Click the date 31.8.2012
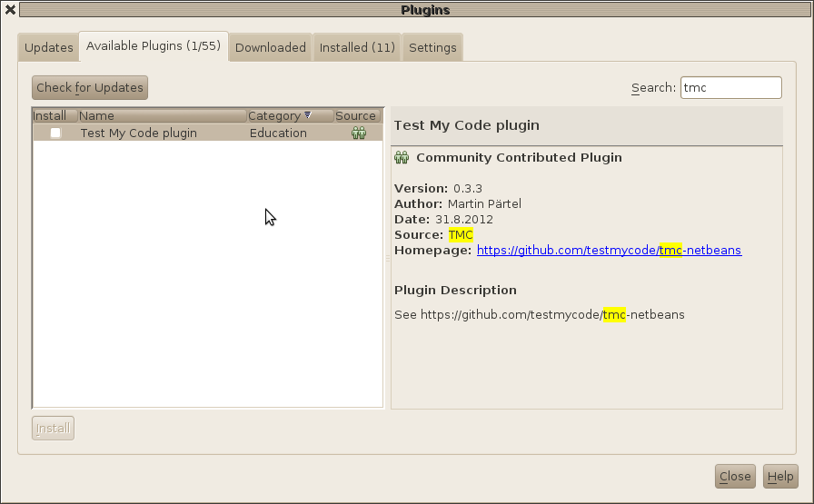This screenshot has width=814, height=504. pyautogui.click(x=464, y=220)
